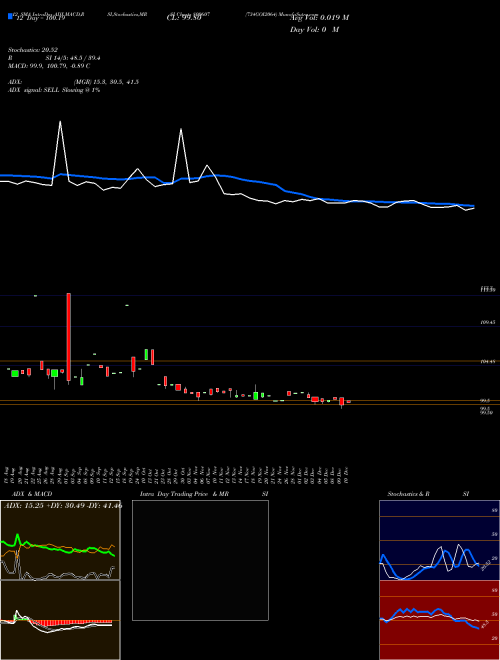This screenshot has height=660, width=500.
Task: Open the ADX line chart with green line
Action: coord(60,540)
